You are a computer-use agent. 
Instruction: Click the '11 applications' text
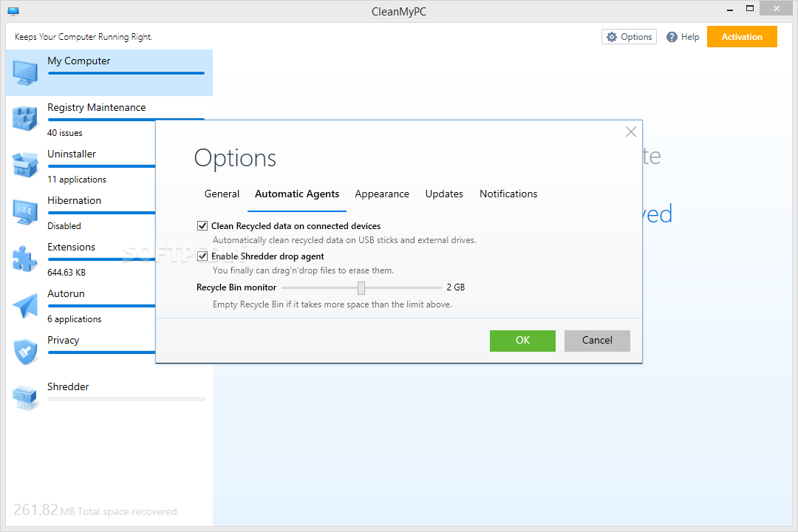76,180
